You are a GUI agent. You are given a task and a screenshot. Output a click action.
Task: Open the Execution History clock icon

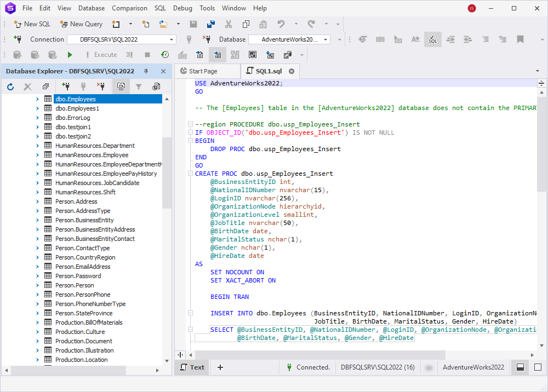pyautogui.click(x=165, y=55)
